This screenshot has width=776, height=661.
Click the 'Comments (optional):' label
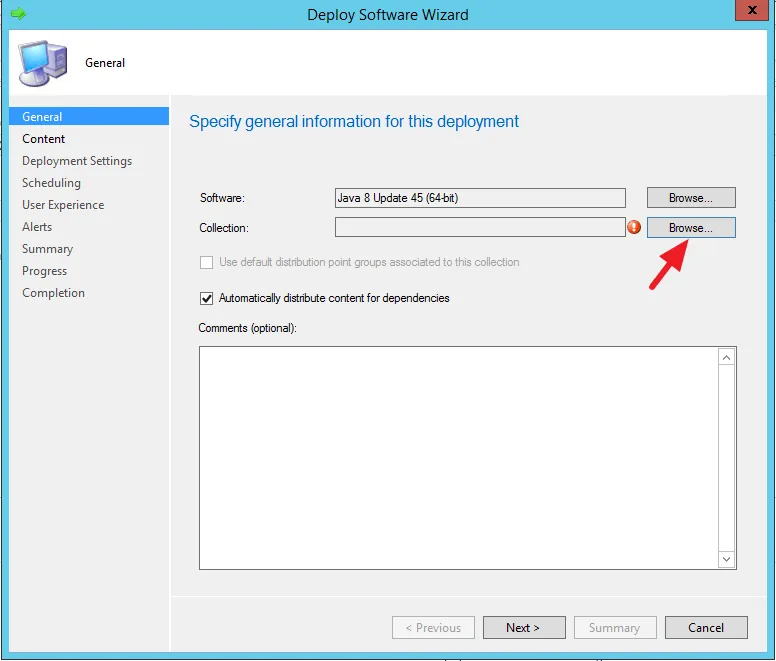click(247, 328)
